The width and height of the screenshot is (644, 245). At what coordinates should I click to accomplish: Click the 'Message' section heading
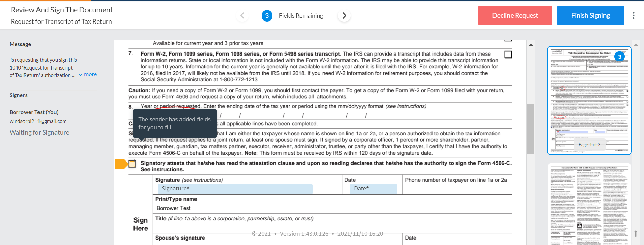[20, 44]
